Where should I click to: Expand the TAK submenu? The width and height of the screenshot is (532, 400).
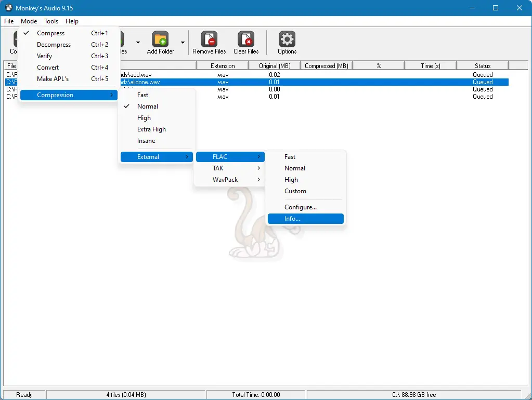(x=230, y=168)
